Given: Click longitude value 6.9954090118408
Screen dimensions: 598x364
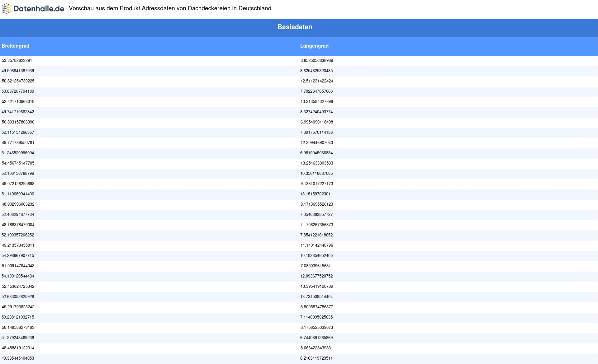Looking at the screenshot, I should 316,122.
